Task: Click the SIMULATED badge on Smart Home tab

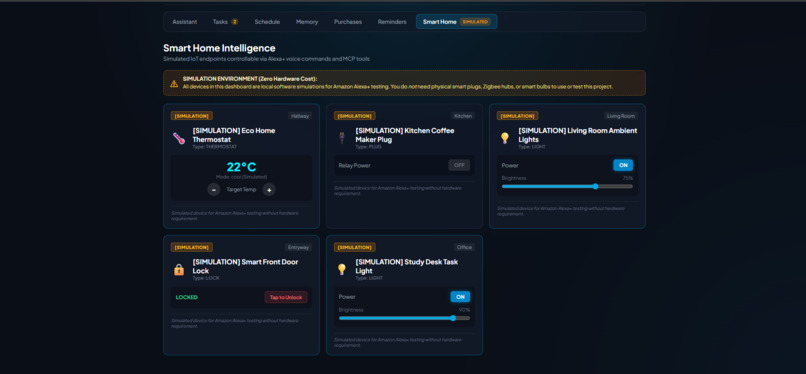Action: [475, 22]
